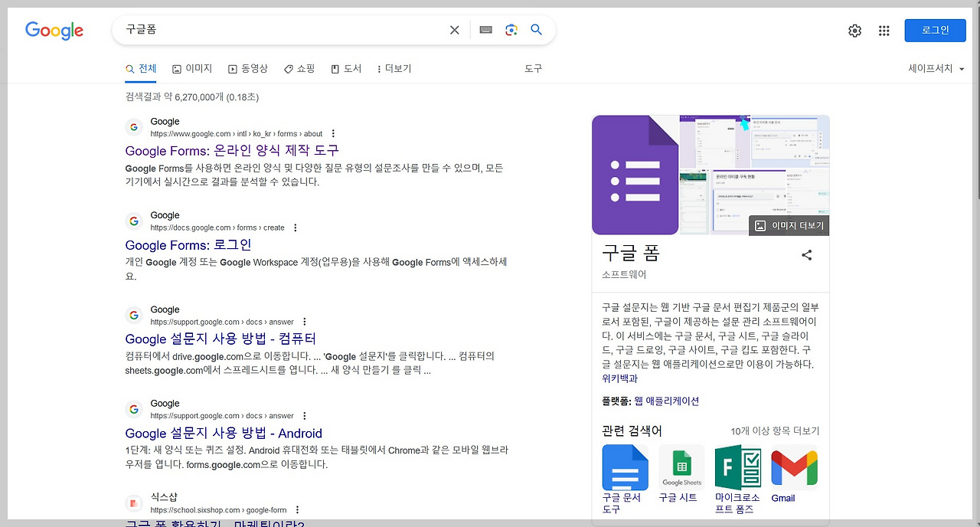Screen dimensions: 980x527
Task: Expand the 세이프서치 dropdown
Action: pyautogui.click(x=936, y=68)
